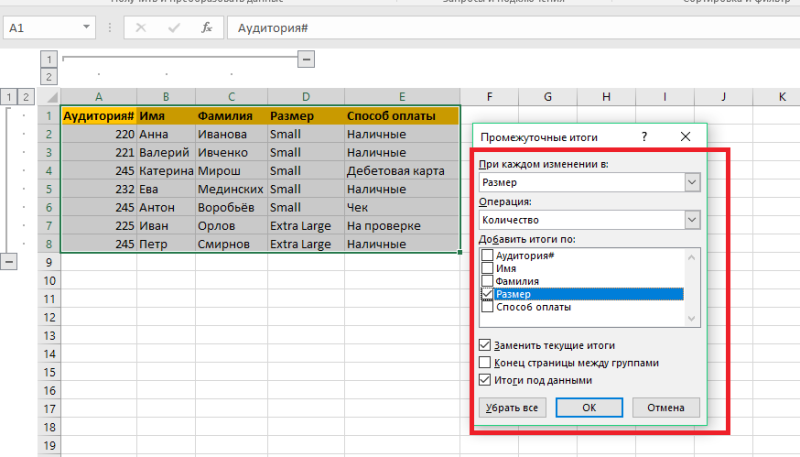
Task: Click the header cell Фамилия
Action: pyautogui.click(x=231, y=116)
